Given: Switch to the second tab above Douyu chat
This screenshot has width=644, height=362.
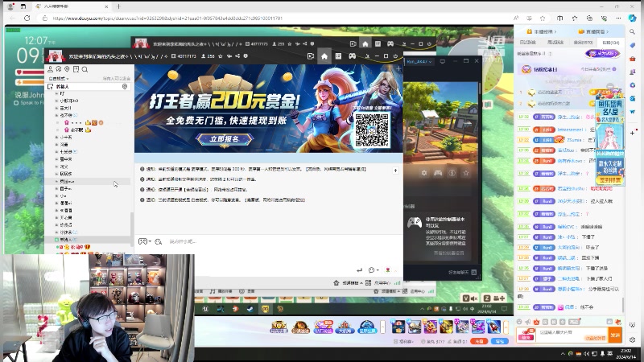Looking at the screenshot, I should click(555, 43).
